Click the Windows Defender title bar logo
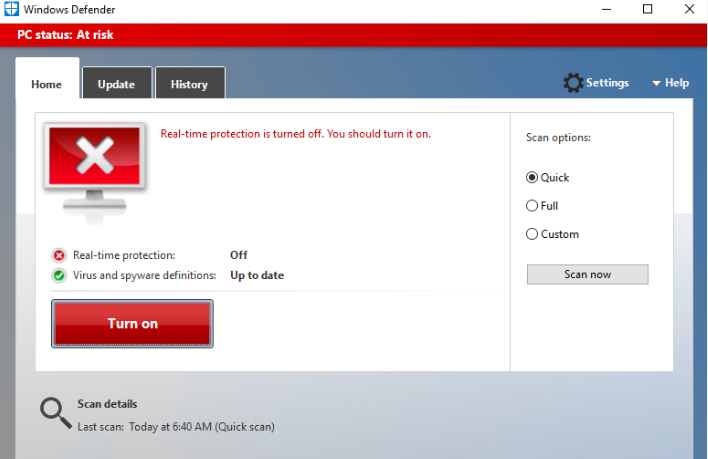Screen dimensions: 708x459 tap(11, 9)
